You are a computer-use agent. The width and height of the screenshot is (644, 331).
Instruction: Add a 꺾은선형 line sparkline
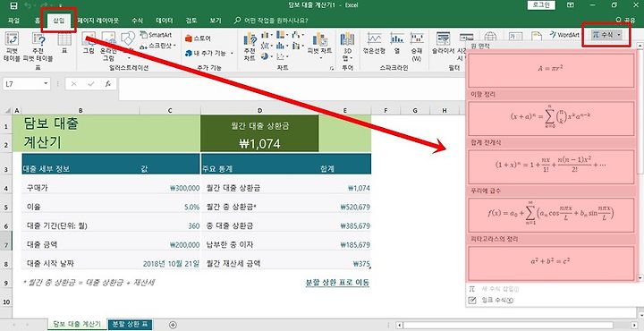(x=374, y=43)
